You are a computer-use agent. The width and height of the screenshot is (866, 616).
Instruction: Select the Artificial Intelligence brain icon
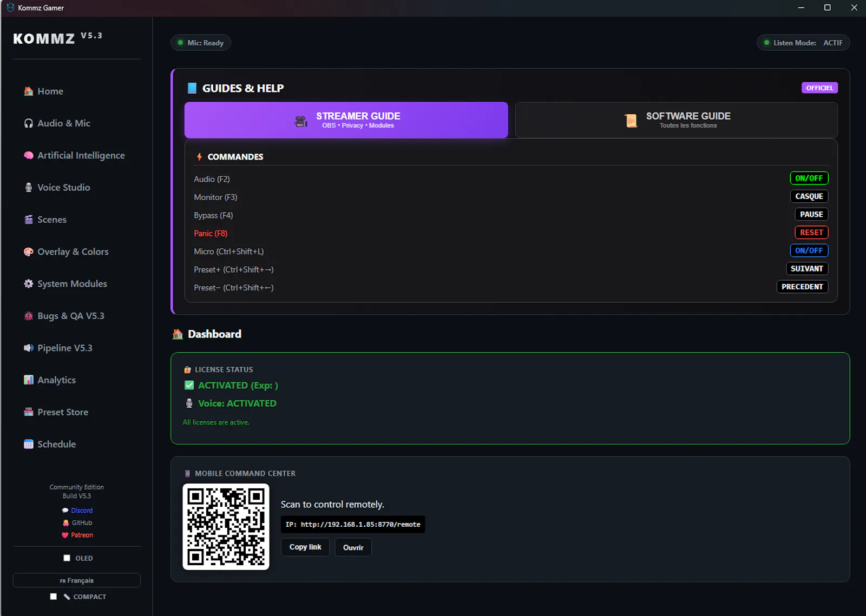(29, 155)
